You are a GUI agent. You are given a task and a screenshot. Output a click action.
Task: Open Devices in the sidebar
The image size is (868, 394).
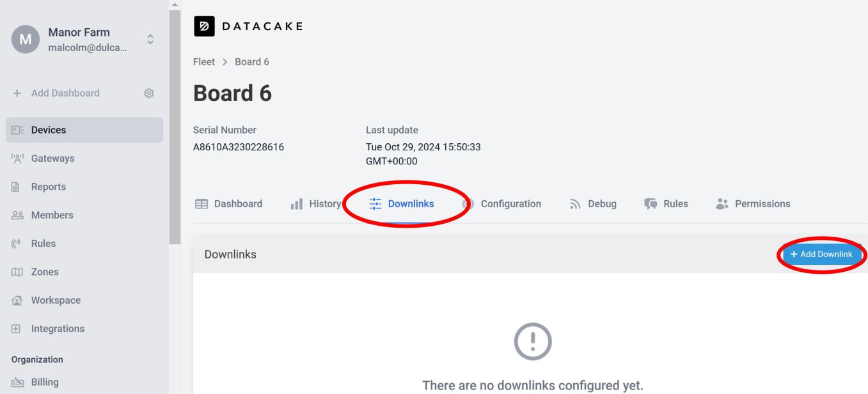pos(49,130)
